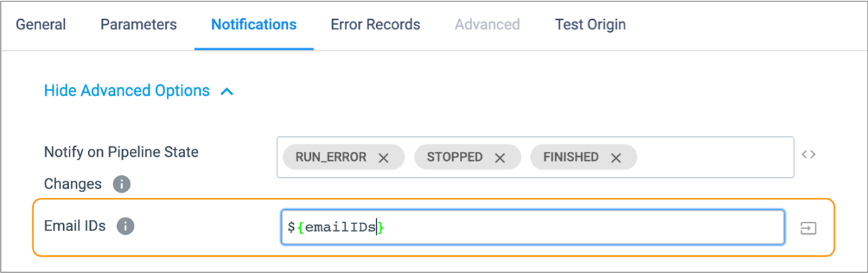Screen dimensions: 868x273
Task: Open the pipeline state changes selector
Action: (x=535, y=157)
